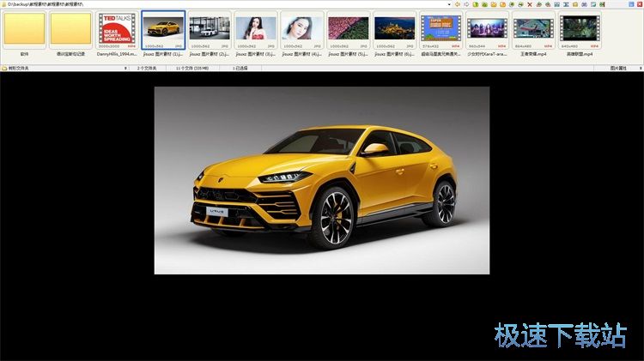
Task: Open the 图片属性 image properties panel
Action: pyautogui.click(x=618, y=68)
